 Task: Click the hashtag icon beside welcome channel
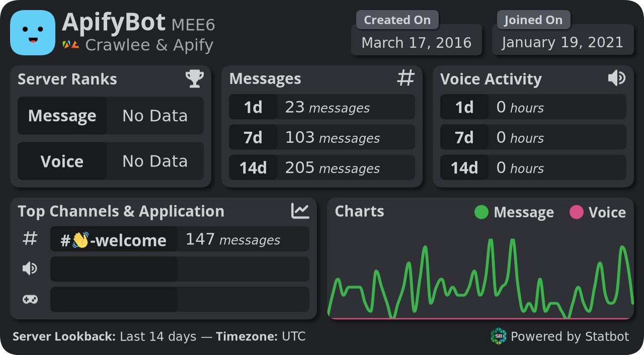[x=30, y=239]
